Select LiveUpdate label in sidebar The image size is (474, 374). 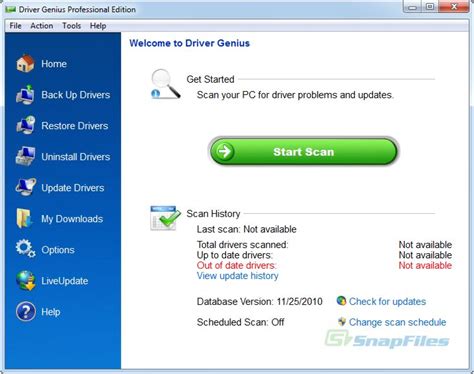tap(65, 281)
